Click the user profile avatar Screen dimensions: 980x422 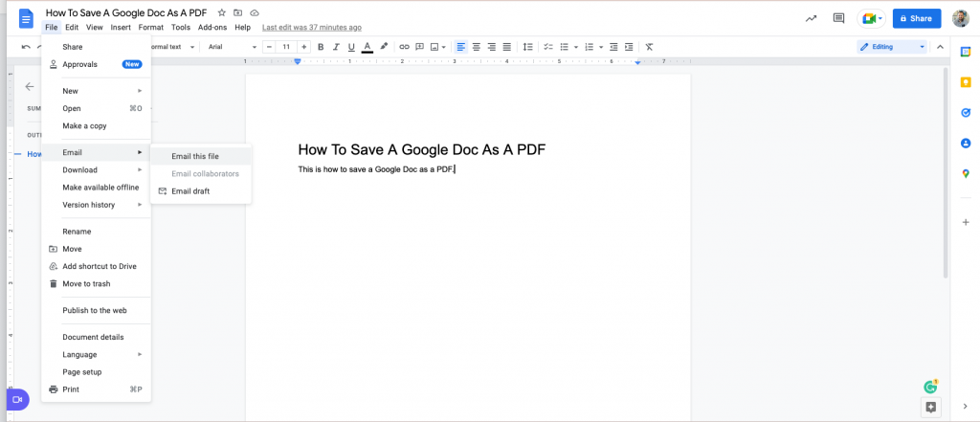[960, 19]
